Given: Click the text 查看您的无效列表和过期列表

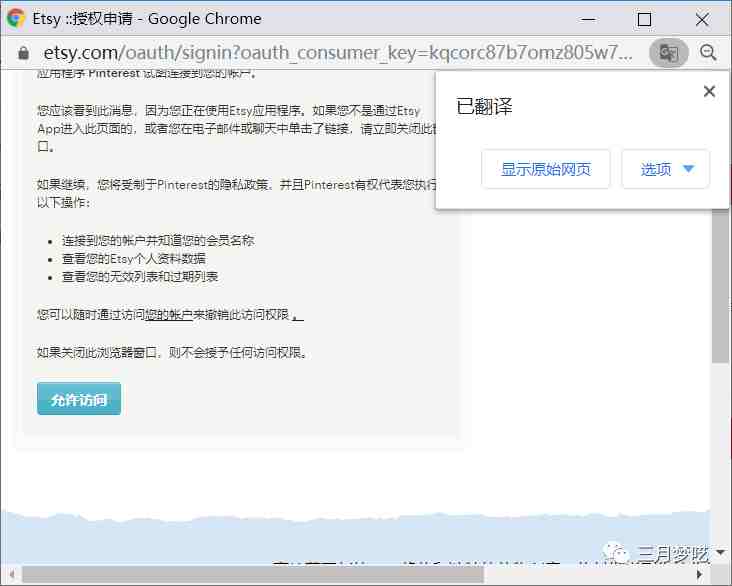Looking at the screenshot, I should (x=140, y=277).
